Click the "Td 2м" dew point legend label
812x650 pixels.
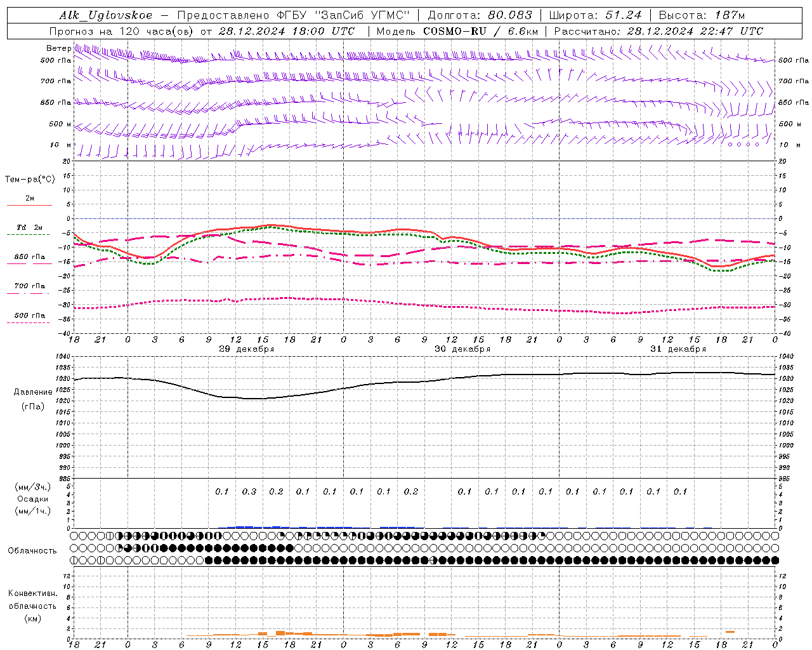click(x=29, y=227)
